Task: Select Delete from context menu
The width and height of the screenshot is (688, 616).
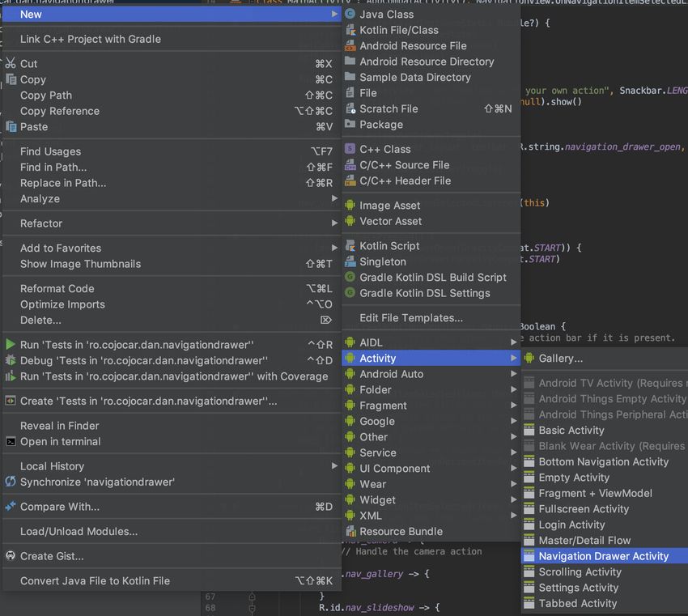Action: (x=172, y=320)
